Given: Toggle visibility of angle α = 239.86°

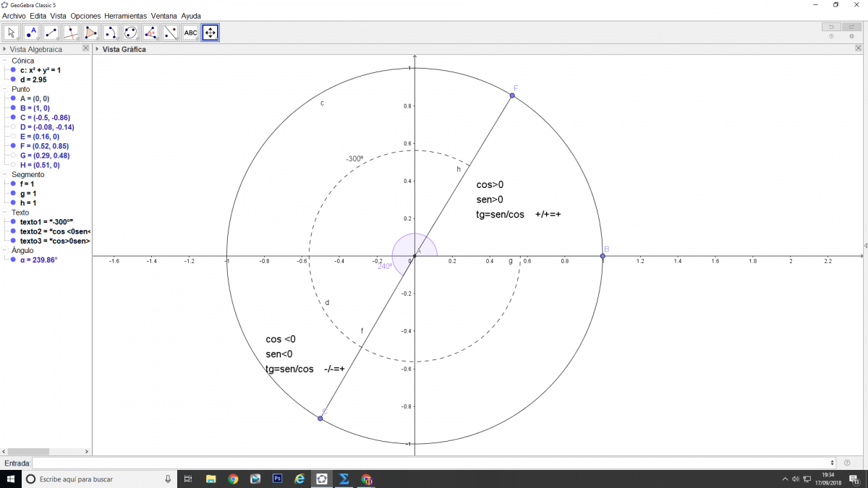Looking at the screenshot, I should [x=13, y=260].
